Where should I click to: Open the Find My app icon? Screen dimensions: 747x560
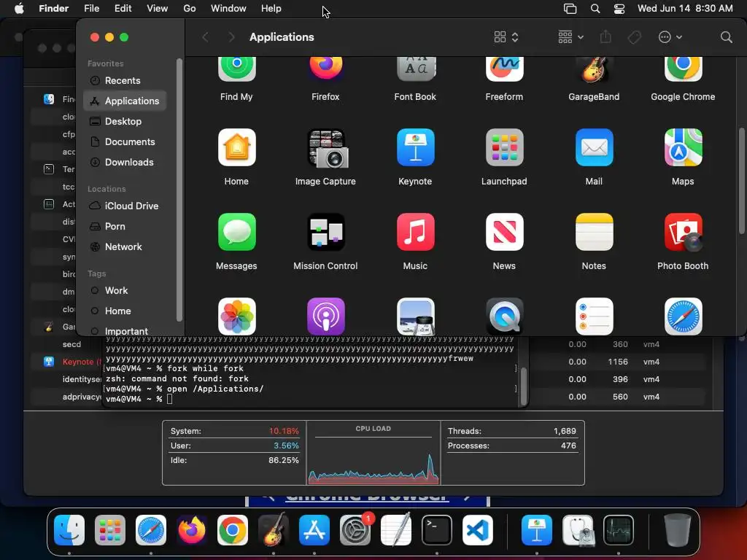click(x=237, y=69)
